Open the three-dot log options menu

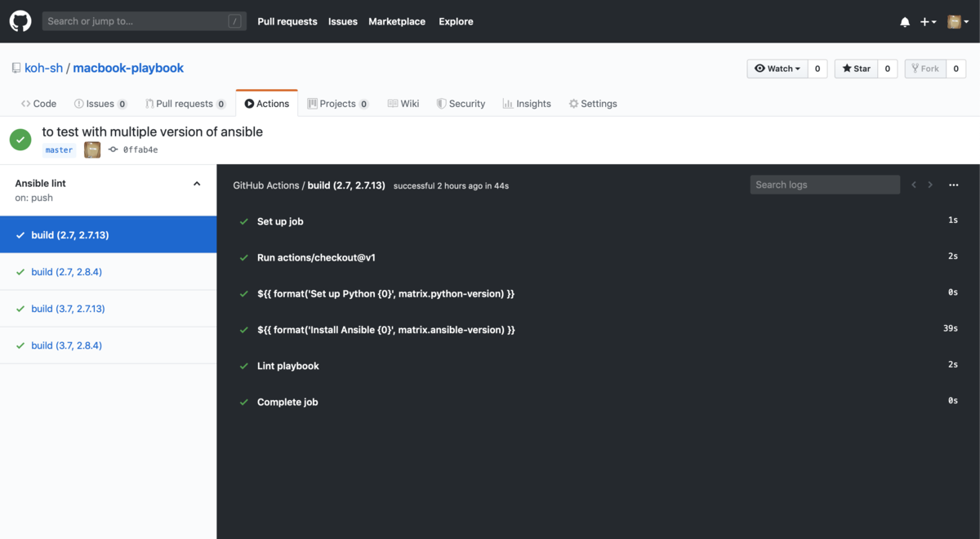(953, 185)
